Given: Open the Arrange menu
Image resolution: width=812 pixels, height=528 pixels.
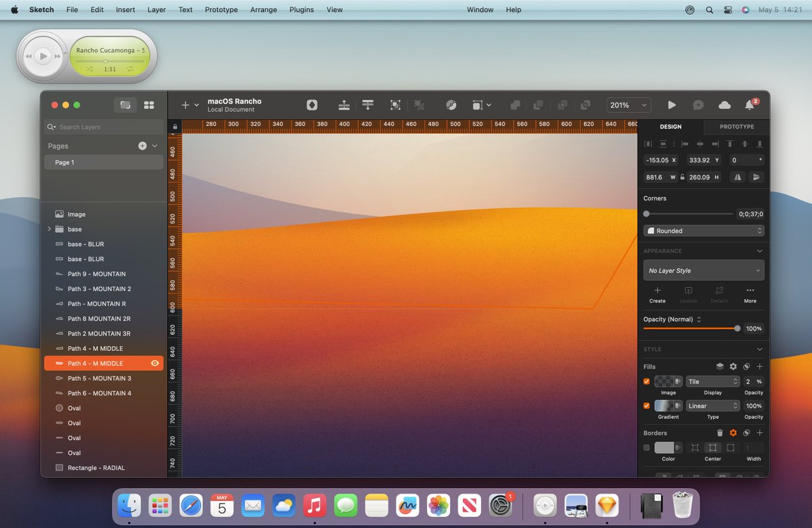Looking at the screenshot, I should [263, 9].
